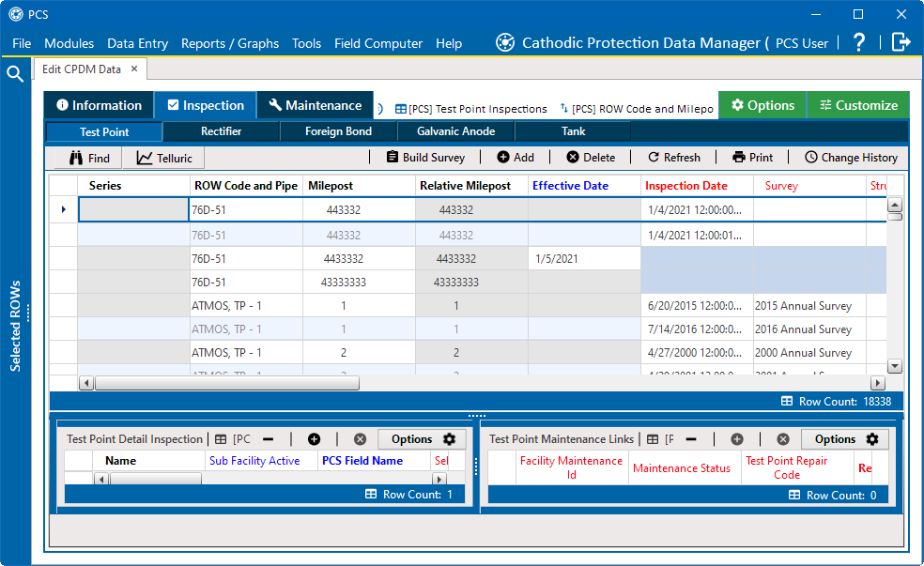This screenshot has width=924, height=566.
Task: Print the grid data
Action: click(x=752, y=158)
